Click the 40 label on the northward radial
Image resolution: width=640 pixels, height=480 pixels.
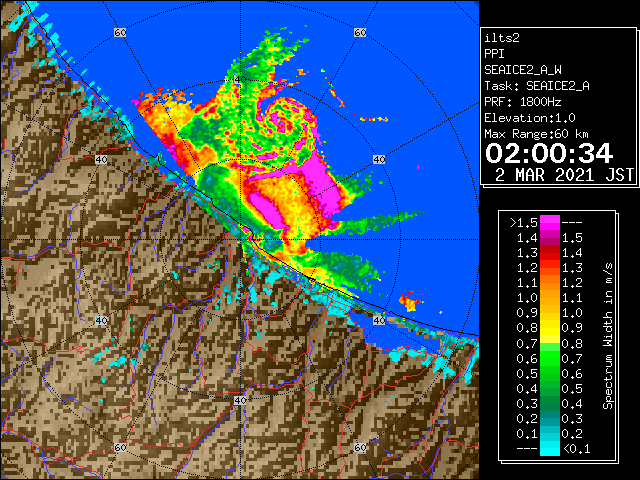pos(240,79)
